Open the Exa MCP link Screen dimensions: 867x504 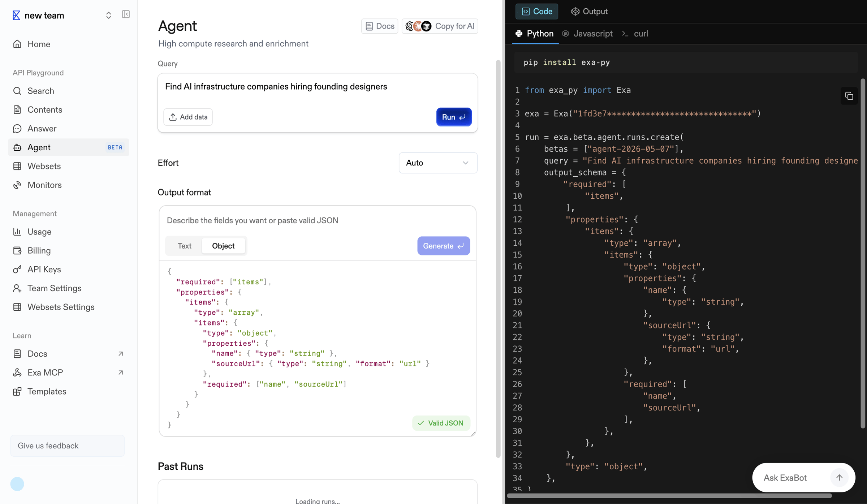pyautogui.click(x=68, y=372)
